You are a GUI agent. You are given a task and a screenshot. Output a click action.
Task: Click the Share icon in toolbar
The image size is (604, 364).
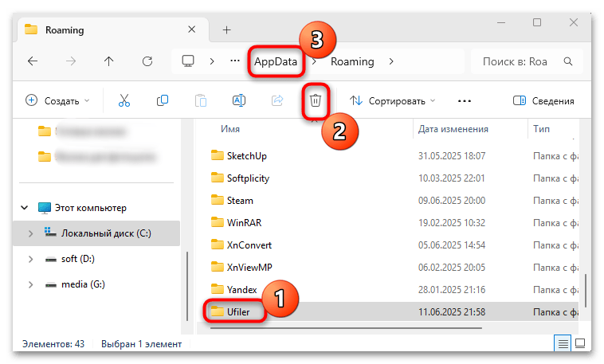[277, 100]
